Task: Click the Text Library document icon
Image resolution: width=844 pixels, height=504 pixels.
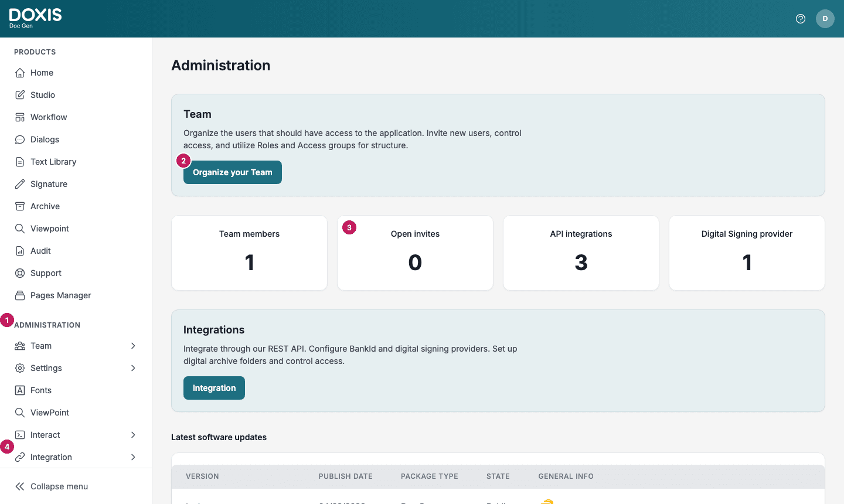Action: [20, 162]
